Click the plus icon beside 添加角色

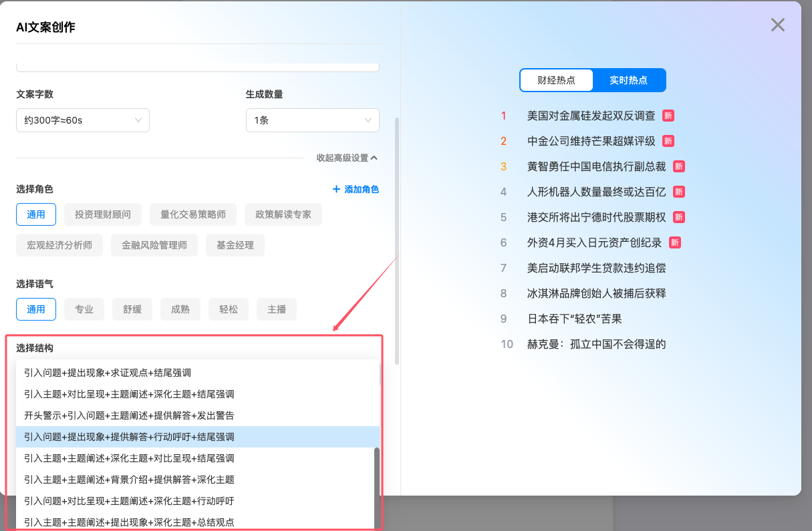click(x=336, y=190)
